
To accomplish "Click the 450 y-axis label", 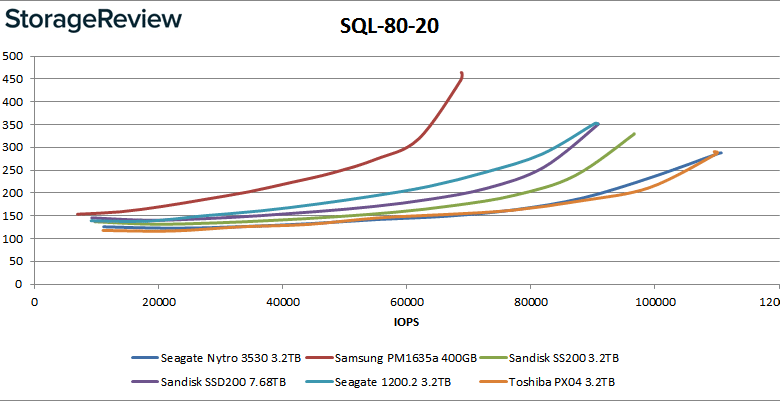I will click(12, 79).
